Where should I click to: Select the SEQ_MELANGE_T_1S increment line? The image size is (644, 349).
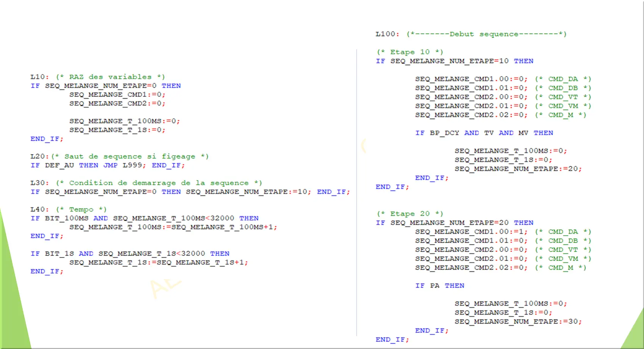[159, 262]
